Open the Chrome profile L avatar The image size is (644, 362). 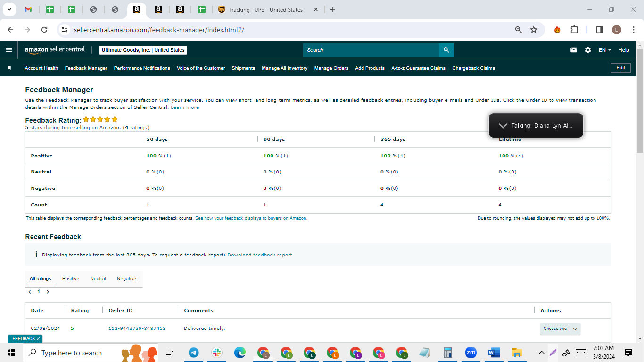[x=617, y=30]
